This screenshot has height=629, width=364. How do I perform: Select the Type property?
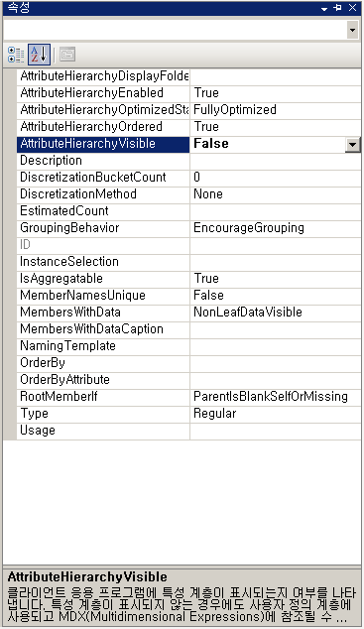[x=103, y=413]
